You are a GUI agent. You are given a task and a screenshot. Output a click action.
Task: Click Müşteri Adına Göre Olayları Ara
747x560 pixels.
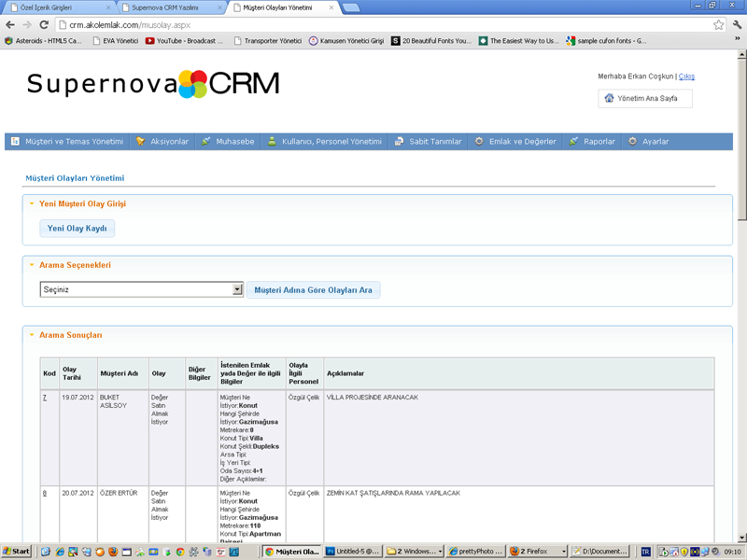tap(313, 289)
